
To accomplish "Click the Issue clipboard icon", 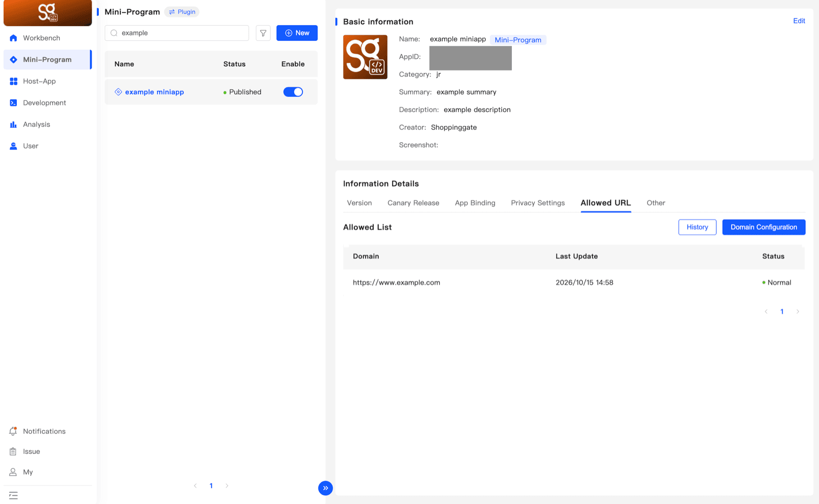I will pyautogui.click(x=13, y=451).
